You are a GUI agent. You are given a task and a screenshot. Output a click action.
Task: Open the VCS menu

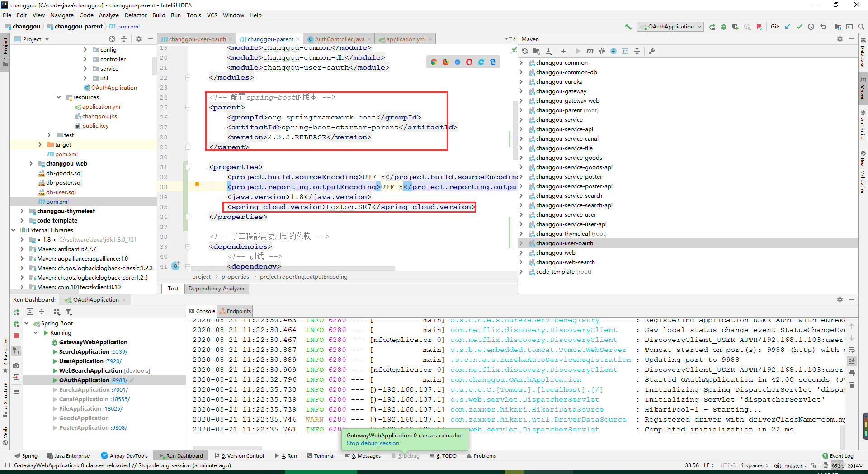(x=212, y=15)
